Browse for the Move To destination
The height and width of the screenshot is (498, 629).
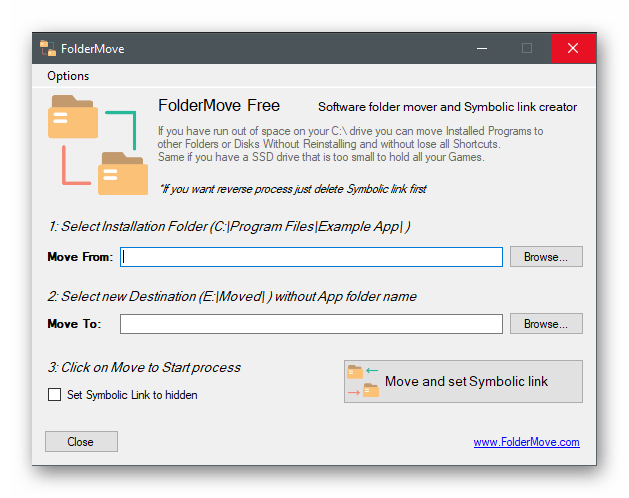[546, 324]
